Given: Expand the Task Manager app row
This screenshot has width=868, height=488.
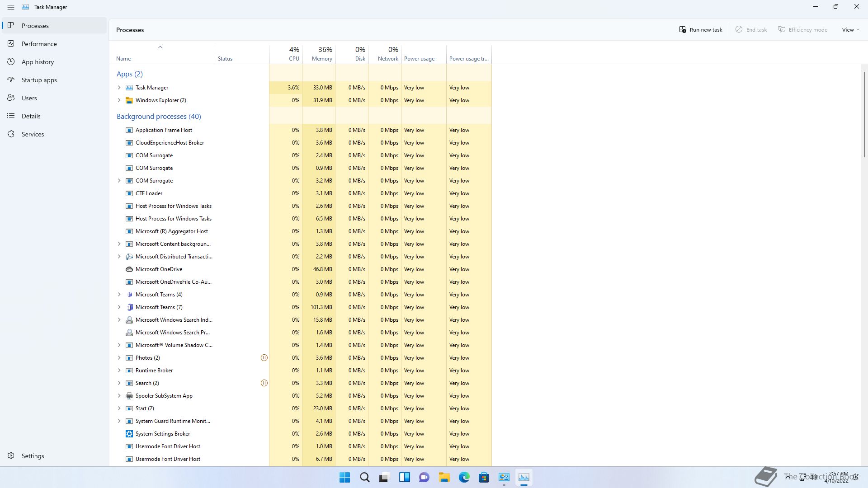Looking at the screenshot, I should (x=119, y=88).
